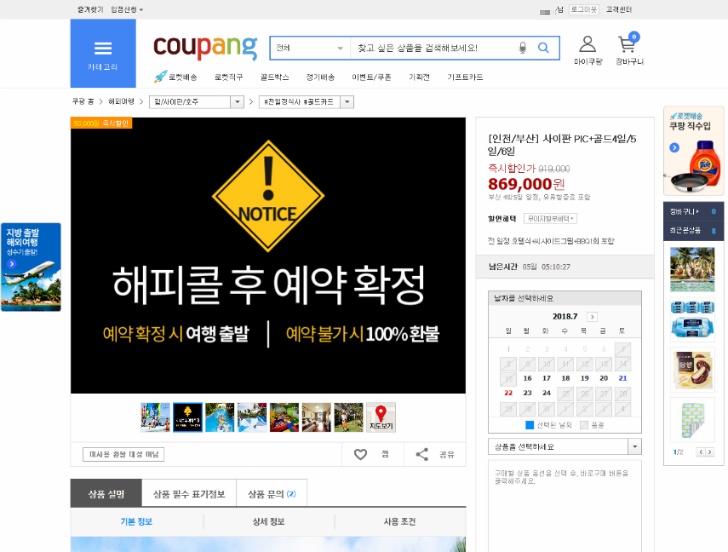728x552 pixels.
Task: Open the category hamburger menu
Action: 103,53
